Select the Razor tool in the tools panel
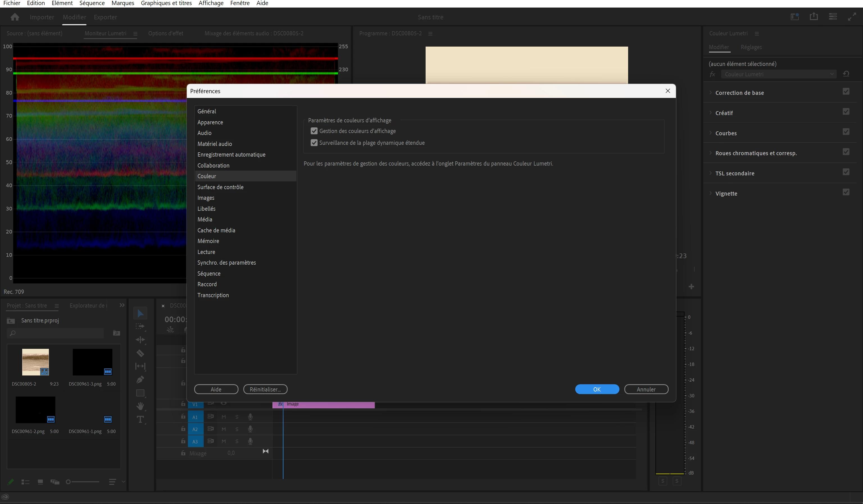Image resolution: width=863 pixels, height=504 pixels. click(140, 353)
